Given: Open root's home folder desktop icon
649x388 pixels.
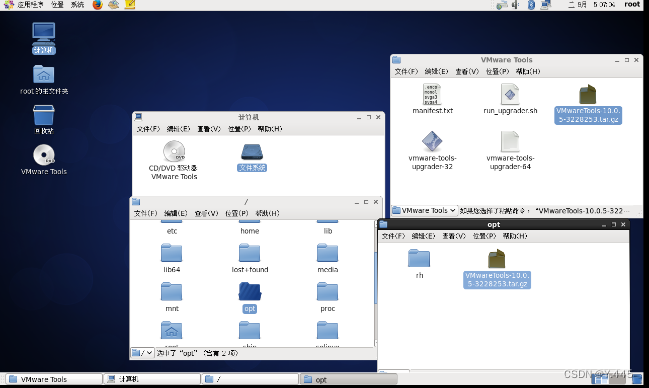Looking at the screenshot, I should coord(44,80).
